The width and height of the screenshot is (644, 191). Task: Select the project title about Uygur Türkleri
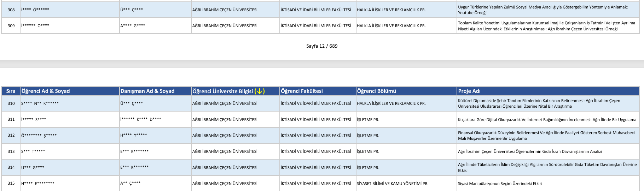click(x=543, y=10)
